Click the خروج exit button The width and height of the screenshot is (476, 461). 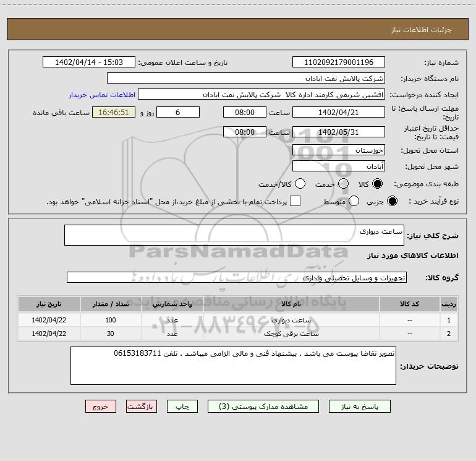click(x=101, y=407)
